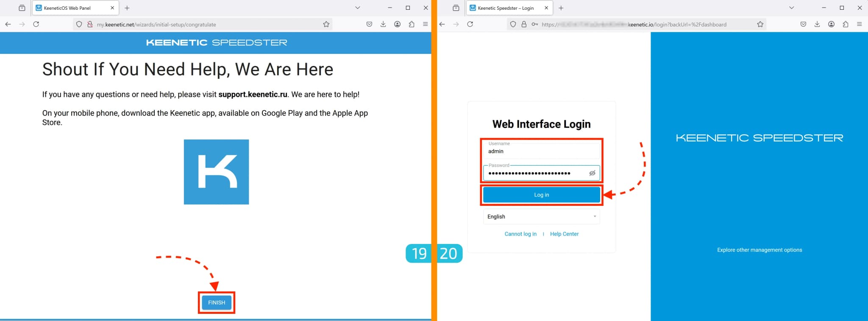The height and width of the screenshot is (321, 868).
Task: Open the Cannot log in link
Action: click(x=520, y=234)
